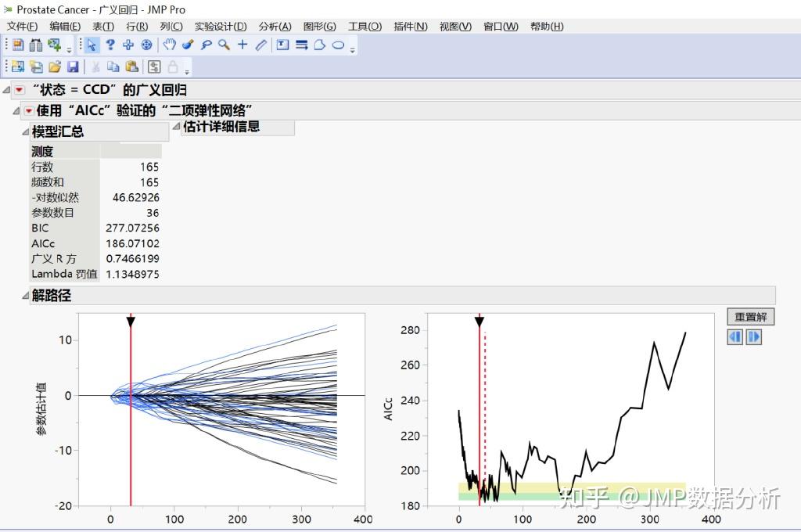Select the lasso tool

tap(206, 45)
